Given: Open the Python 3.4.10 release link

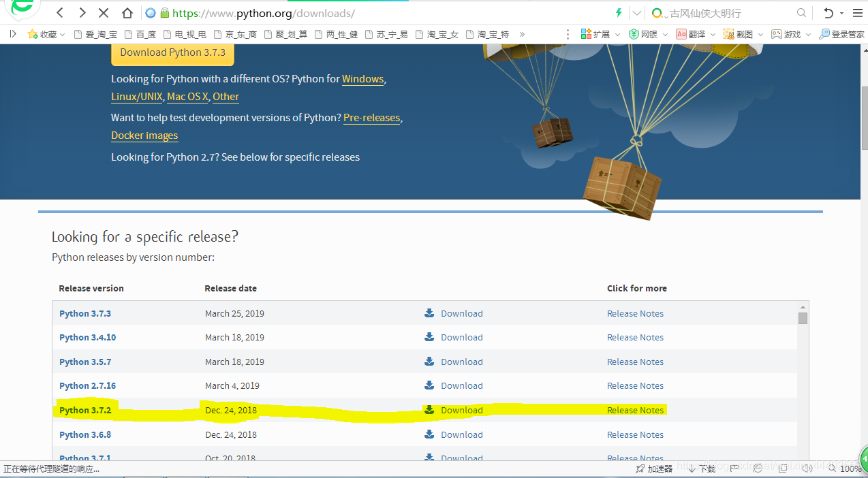Looking at the screenshot, I should coord(87,337).
